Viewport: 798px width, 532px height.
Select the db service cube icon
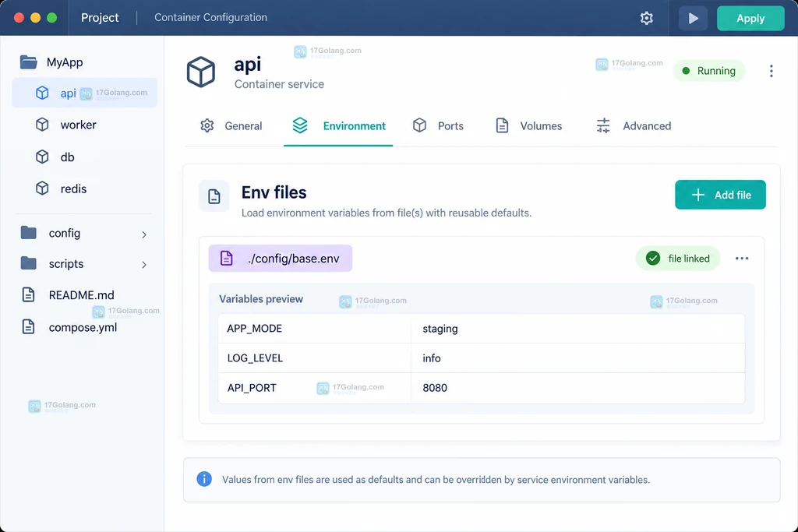click(42, 157)
